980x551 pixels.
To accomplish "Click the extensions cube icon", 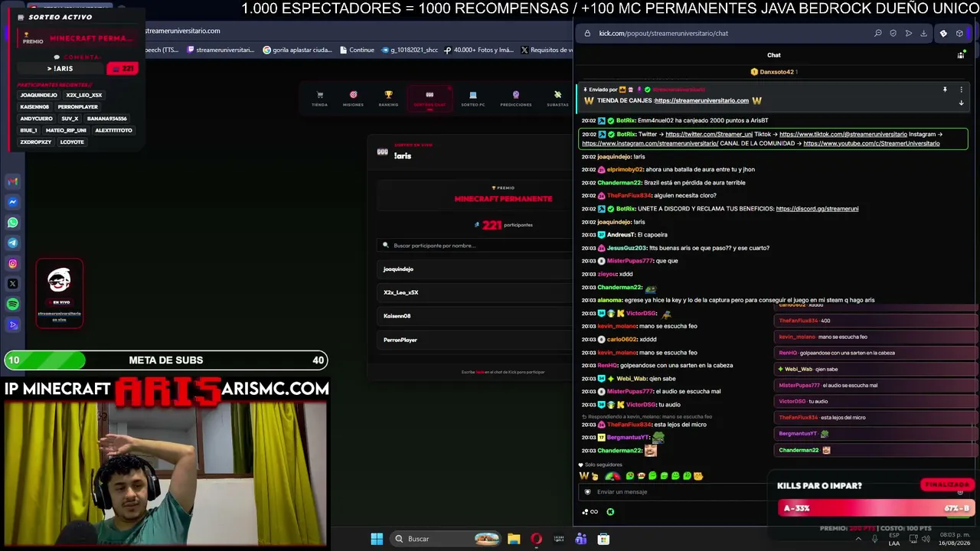I will pyautogui.click(x=959, y=34).
